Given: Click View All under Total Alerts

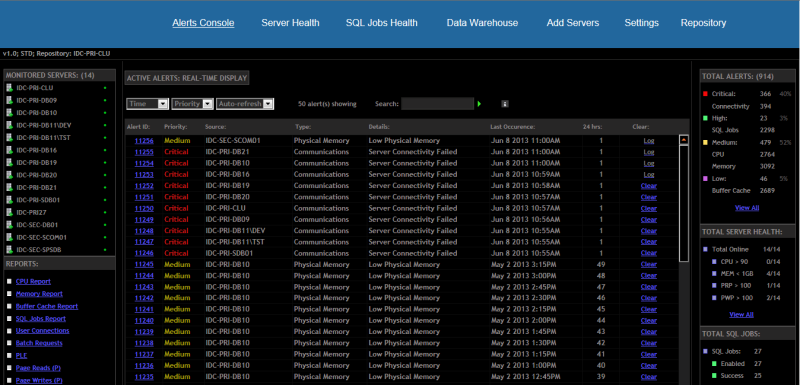Looking at the screenshot, I should click(x=747, y=208).
